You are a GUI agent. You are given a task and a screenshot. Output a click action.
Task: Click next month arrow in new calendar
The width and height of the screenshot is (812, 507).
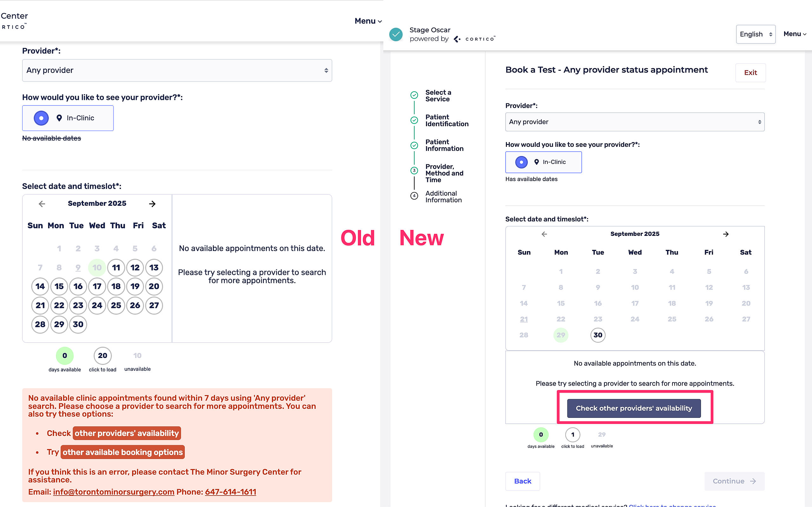tap(726, 234)
